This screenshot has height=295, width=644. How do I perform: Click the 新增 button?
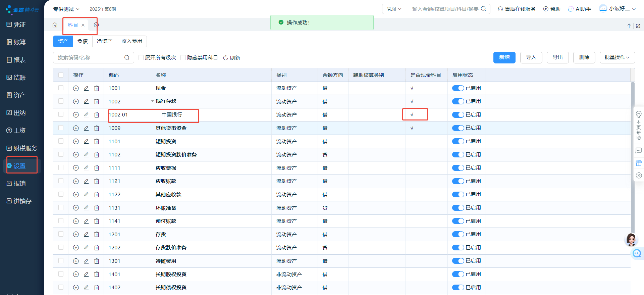pos(504,57)
